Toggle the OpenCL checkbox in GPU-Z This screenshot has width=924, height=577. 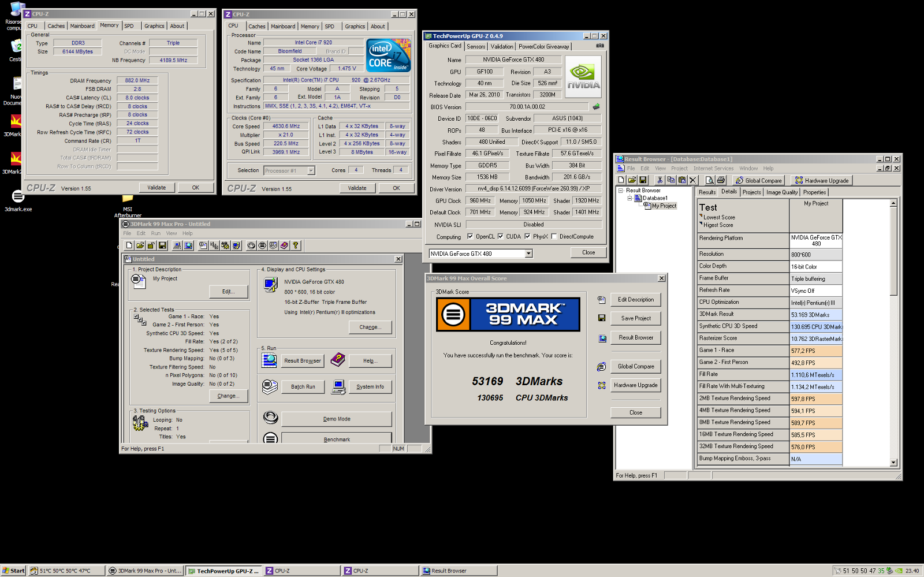[x=470, y=236]
